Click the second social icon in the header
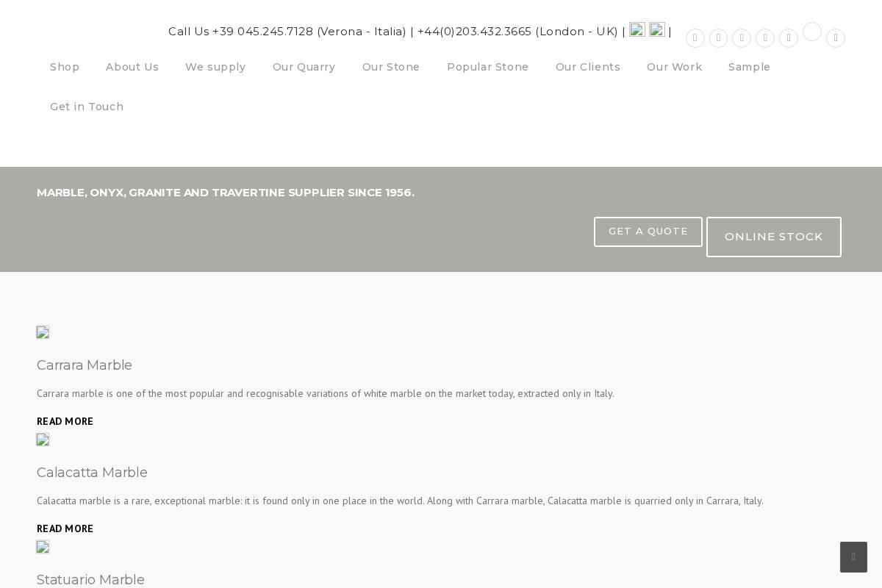The width and height of the screenshot is (882, 588). [718, 38]
